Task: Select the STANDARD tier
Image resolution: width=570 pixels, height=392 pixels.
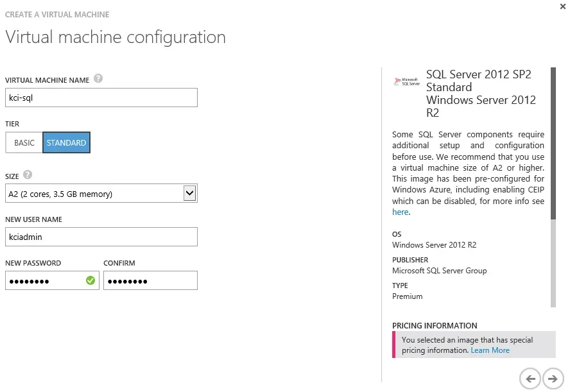Action: 66,142
